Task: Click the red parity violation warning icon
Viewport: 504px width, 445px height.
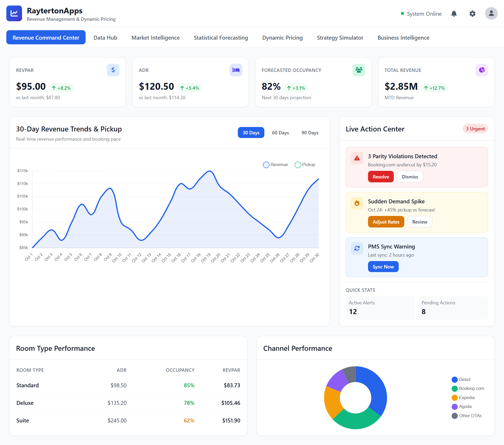Action: coord(357,158)
